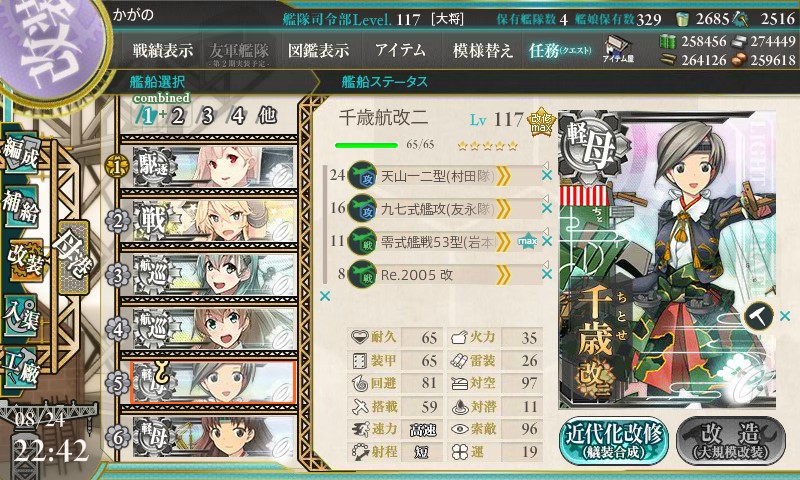Open the 工廠 factory icon
The width and height of the screenshot is (800, 480).
tap(20, 368)
